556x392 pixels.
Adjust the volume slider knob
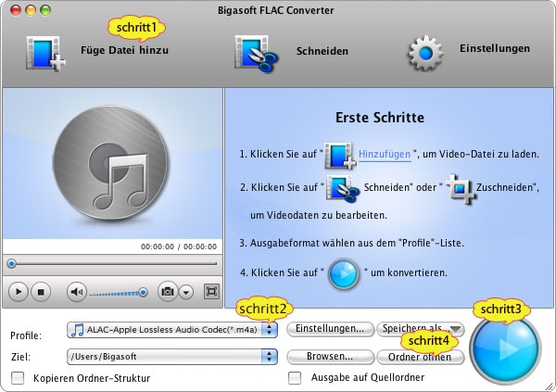143,292
